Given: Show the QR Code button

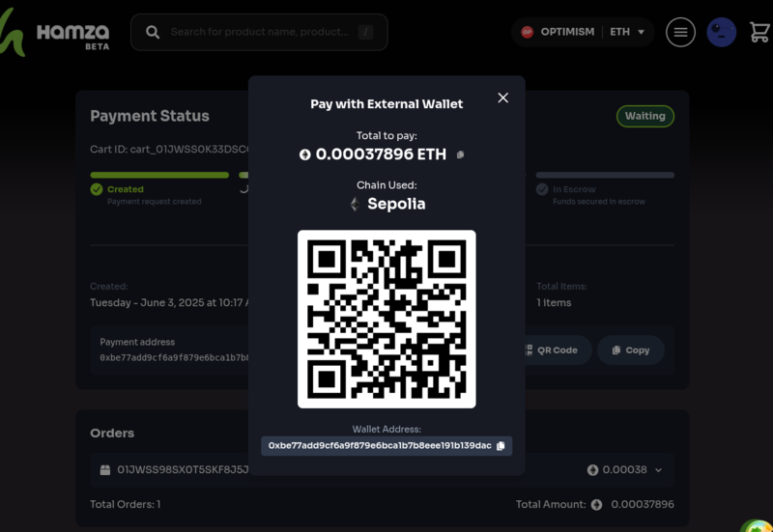Looking at the screenshot, I should click(x=555, y=350).
